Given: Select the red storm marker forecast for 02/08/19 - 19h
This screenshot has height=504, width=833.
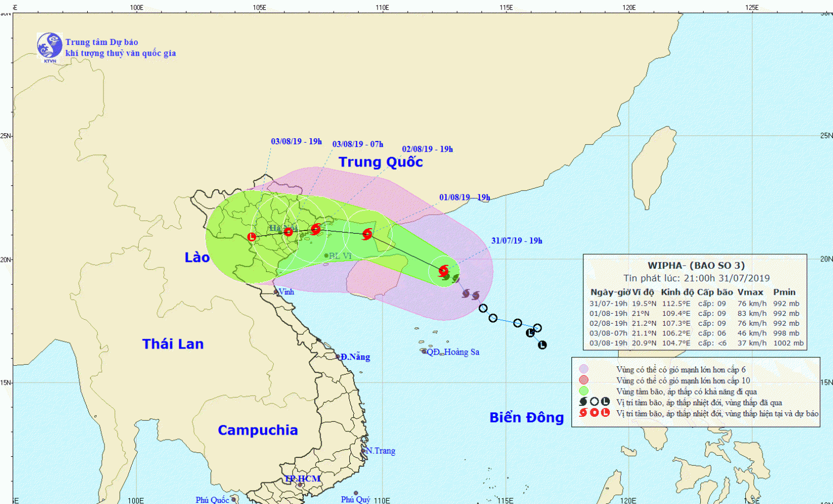Looking at the screenshot, I should click(x=316, y=229).
